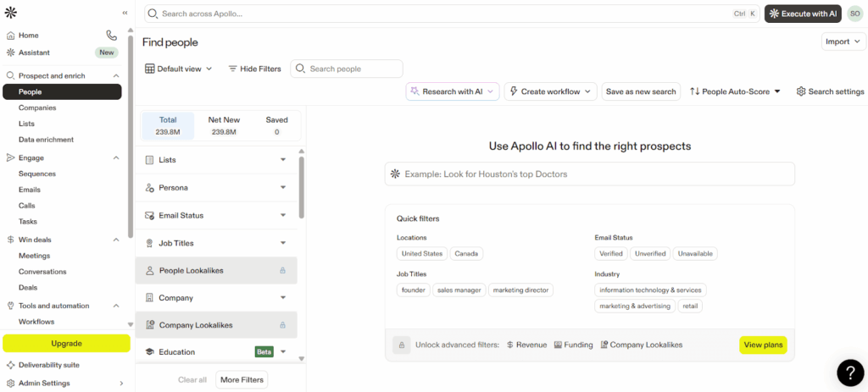The height and width of the screenshot is (392, 868).
Task: Click the lock icon on People Lookalikes
Action: pyautogui.click(x=282, y=271)
